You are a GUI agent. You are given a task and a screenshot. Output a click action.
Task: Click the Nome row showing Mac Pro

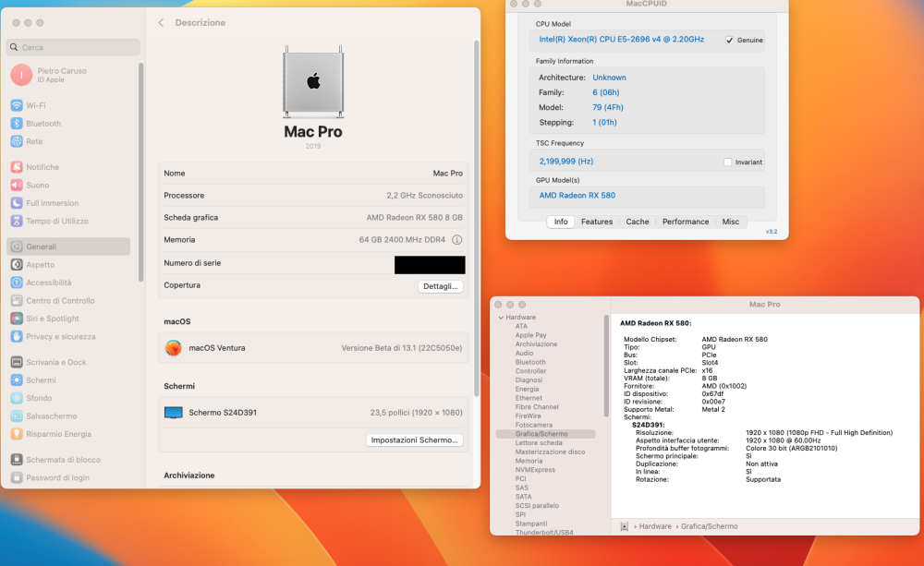point(313,174)
